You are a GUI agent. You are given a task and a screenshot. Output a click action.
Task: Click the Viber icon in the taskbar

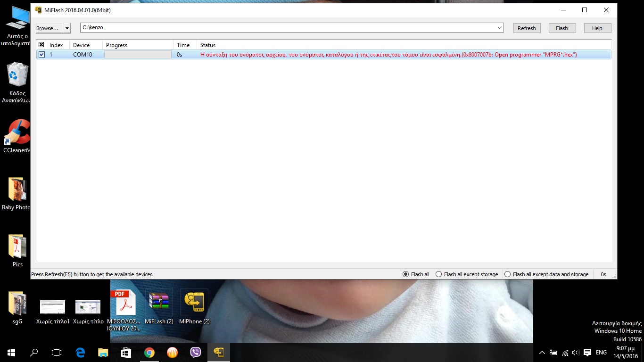pos(195,352)
